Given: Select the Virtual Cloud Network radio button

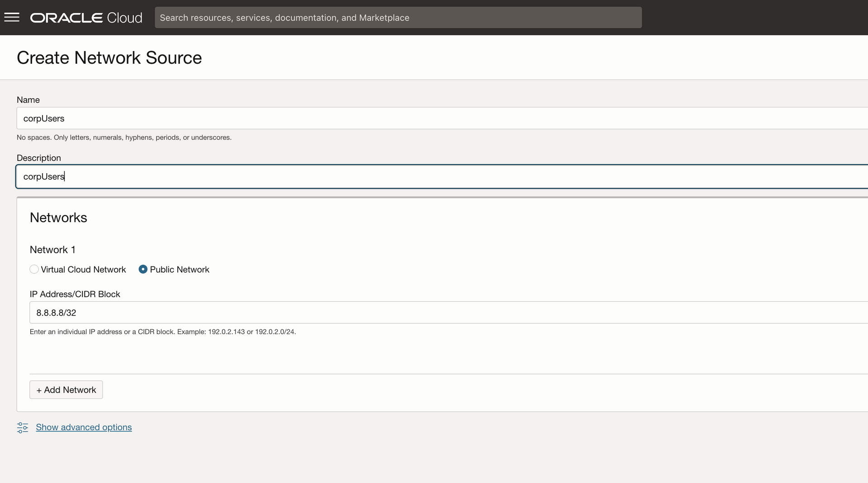Looking at the screenshot, I should coord(34,270).
